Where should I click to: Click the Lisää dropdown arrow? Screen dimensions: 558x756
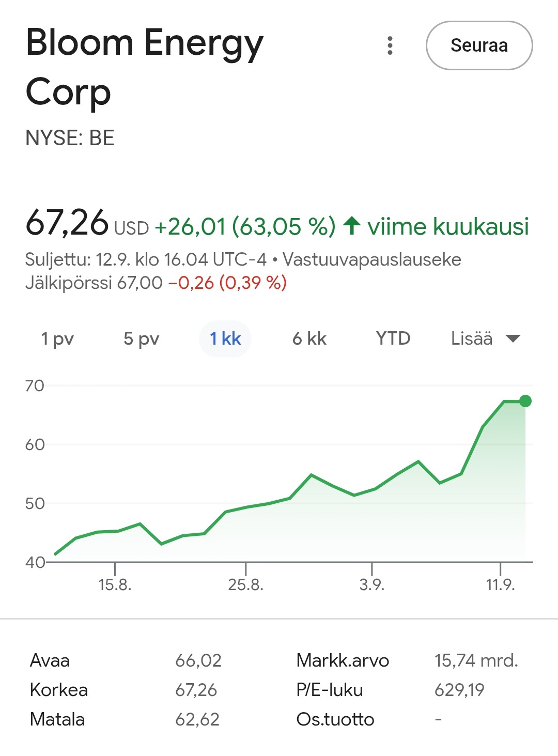point(513,339)
